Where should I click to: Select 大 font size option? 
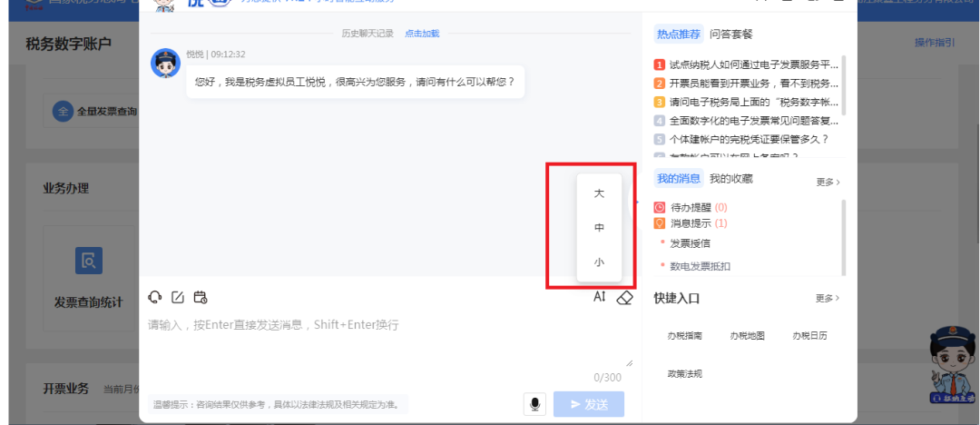coord(599,193)
